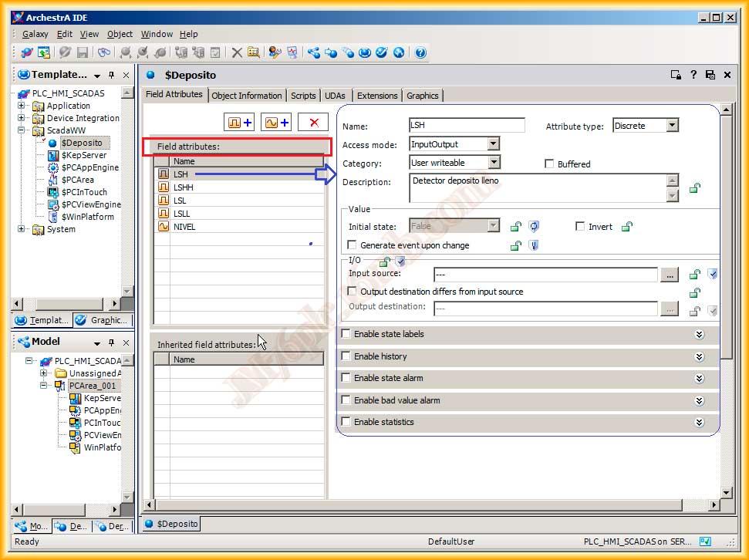Open the Attribute type dropdown
The height and width of the screenshot is (560, 749).
(672, 125)
